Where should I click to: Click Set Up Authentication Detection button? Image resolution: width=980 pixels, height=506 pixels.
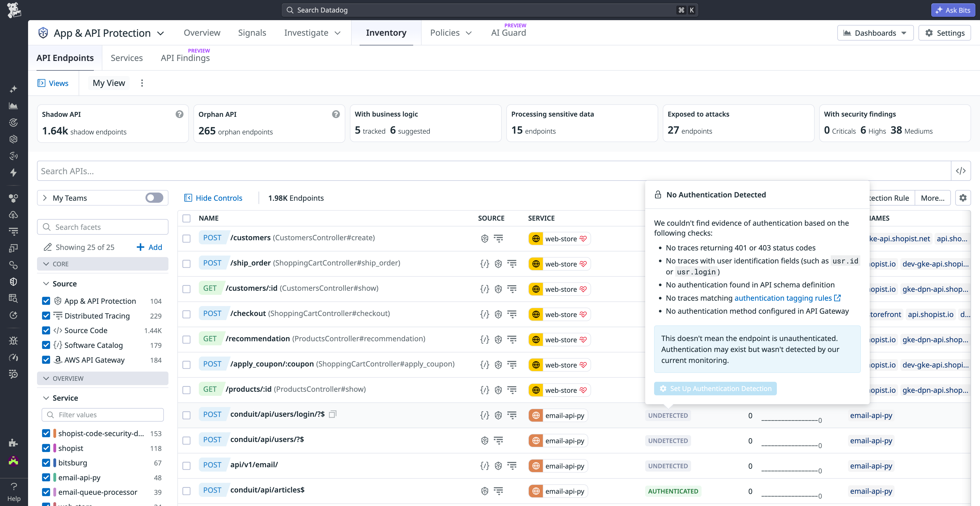(715, 388)
